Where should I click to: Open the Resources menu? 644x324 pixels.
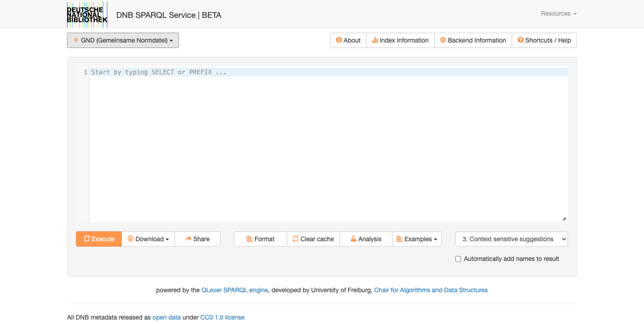point(558,13)
